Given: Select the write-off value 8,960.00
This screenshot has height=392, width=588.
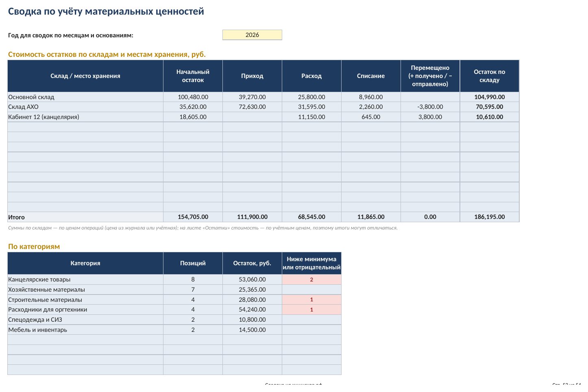Looking at the screenshot, I should (x=371, y=97).
